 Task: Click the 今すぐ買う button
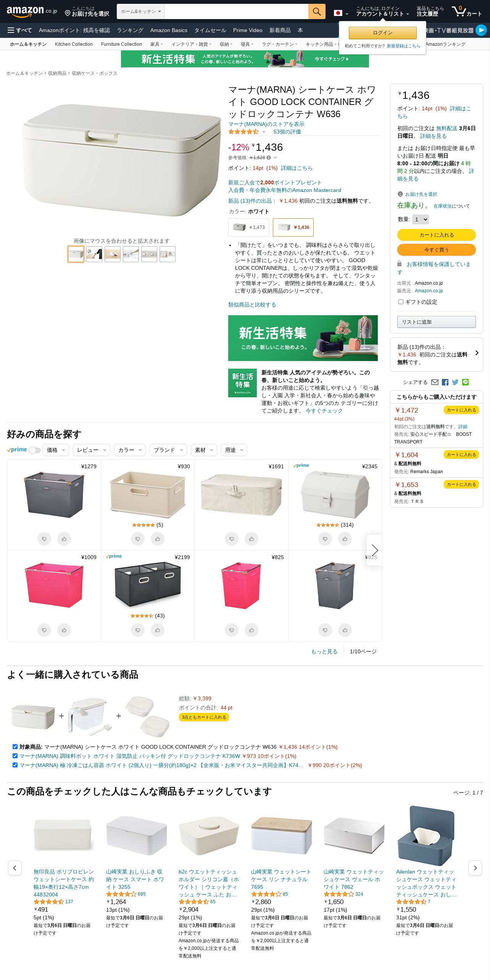click(437, 250)
